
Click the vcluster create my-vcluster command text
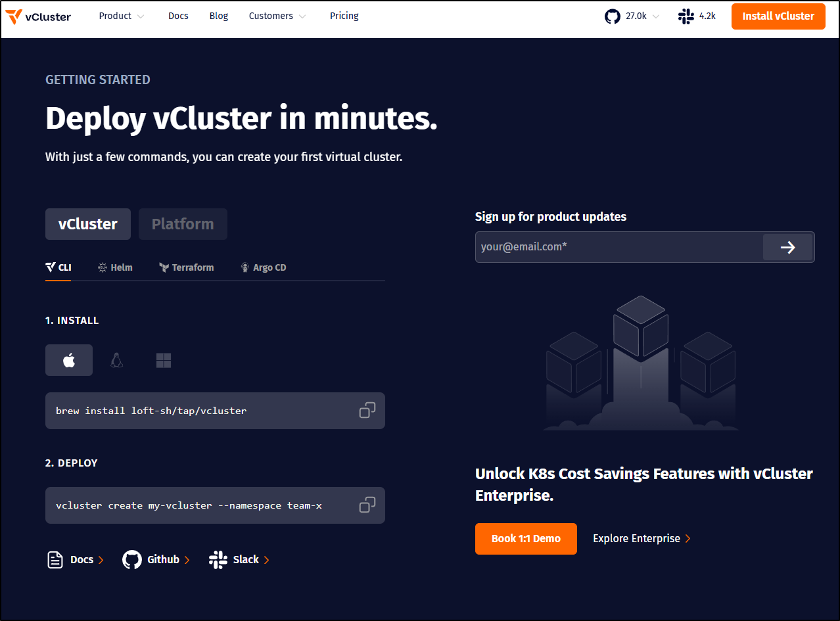tap(189, 505)
